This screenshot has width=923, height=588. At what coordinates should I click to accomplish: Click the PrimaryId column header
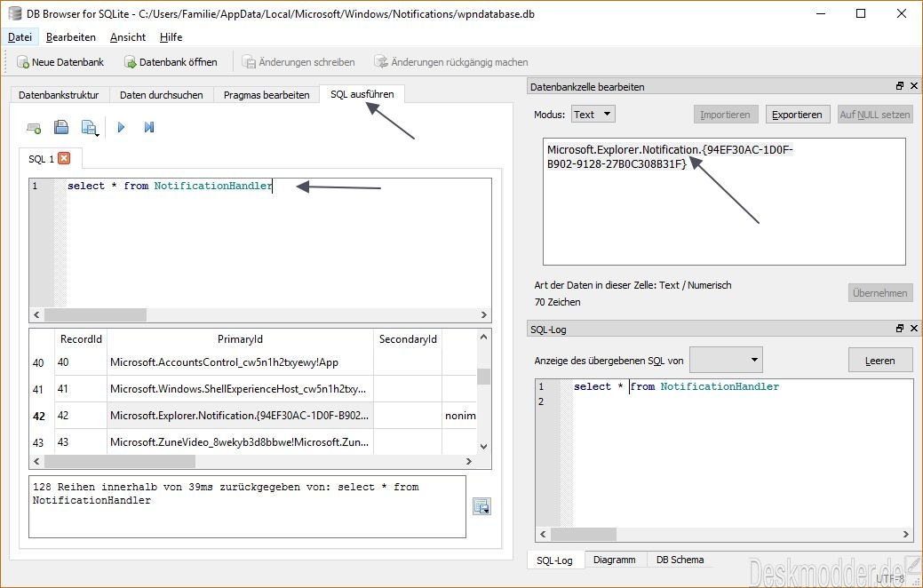tap(240, 339)
